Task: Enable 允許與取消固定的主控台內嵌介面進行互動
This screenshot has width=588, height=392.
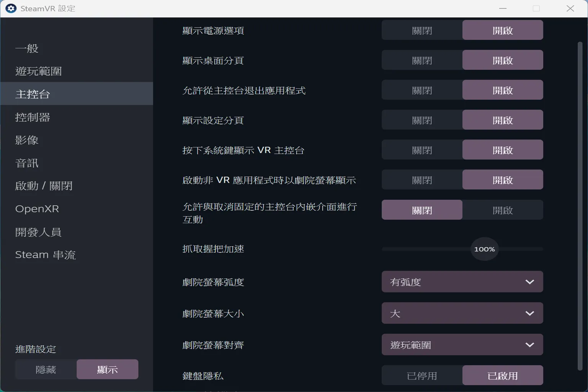Action: 503,209
